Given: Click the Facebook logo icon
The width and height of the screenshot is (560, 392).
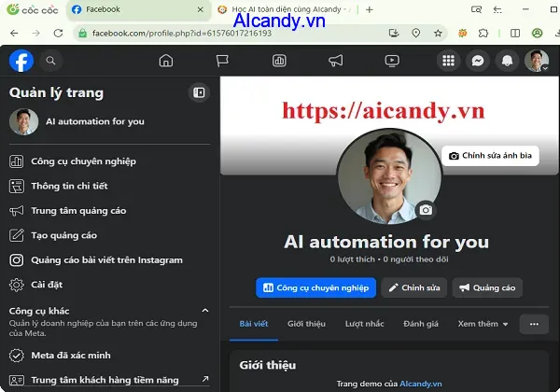Looking at the screenshot, I should pyautogui.click(x=21, y=61).
